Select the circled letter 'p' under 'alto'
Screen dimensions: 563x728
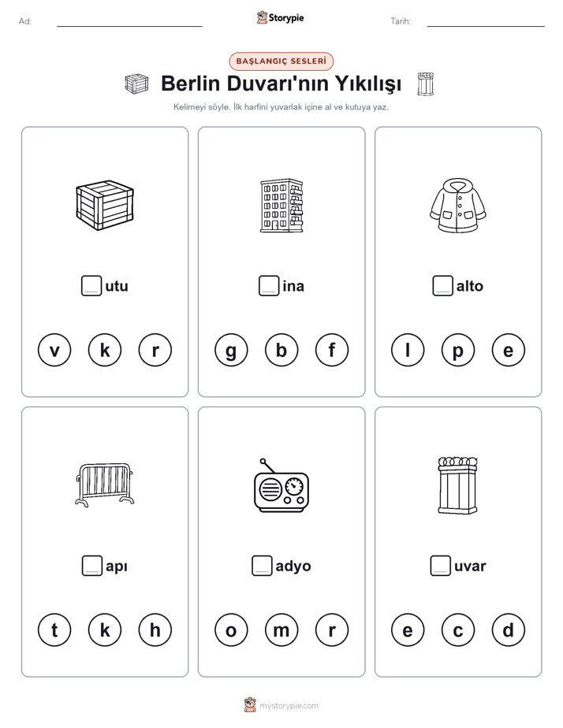(x=458, y=350)
